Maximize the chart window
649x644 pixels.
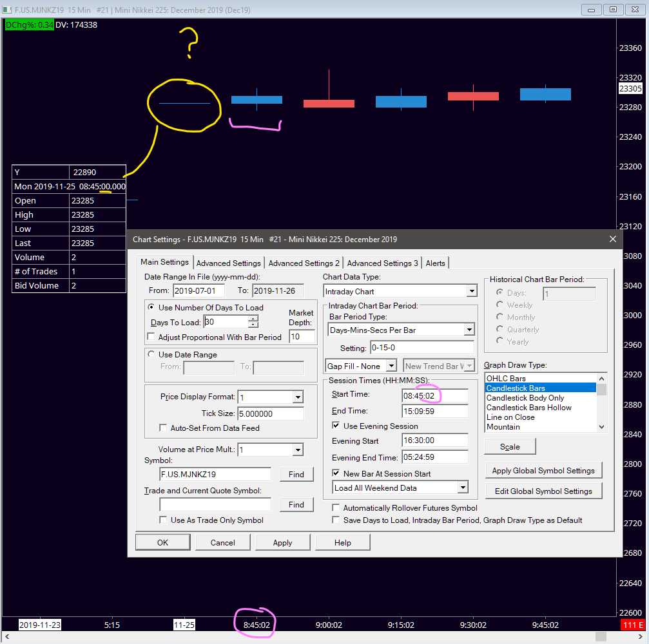click(x=613, y=10)
